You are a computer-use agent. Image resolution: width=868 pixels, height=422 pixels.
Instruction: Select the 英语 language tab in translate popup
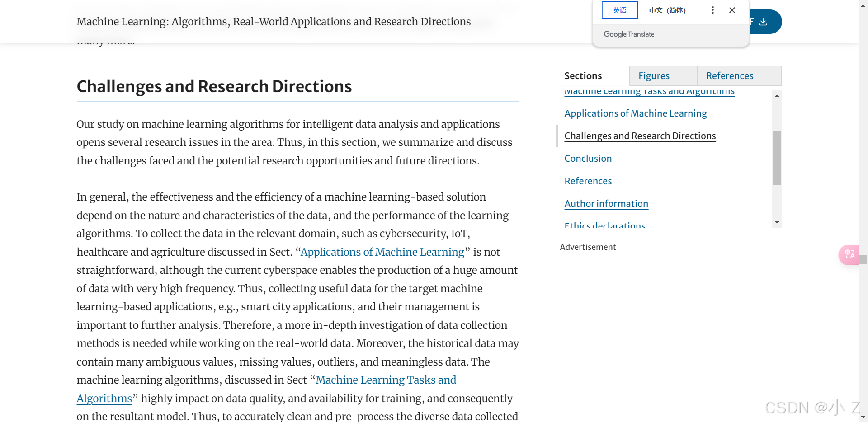click(x=620, y=10)
